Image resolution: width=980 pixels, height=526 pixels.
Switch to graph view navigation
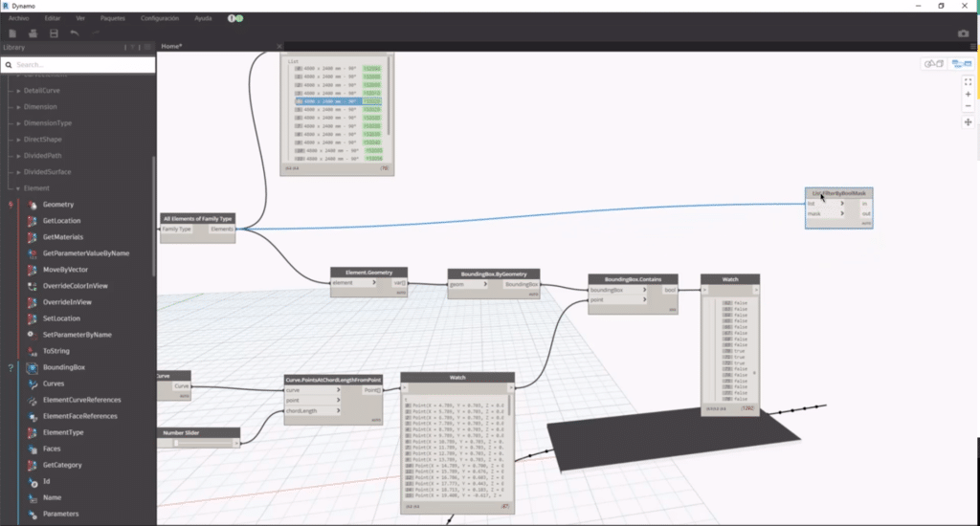pos(961,64)
